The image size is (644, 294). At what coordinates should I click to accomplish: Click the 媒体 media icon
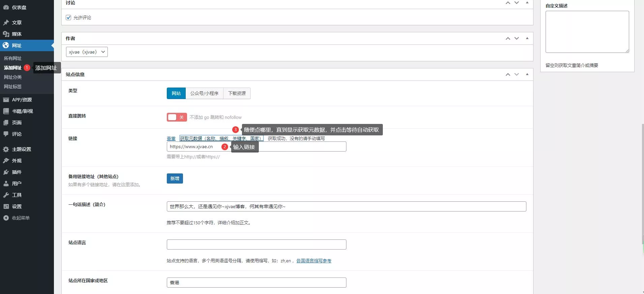pos(6,34)
